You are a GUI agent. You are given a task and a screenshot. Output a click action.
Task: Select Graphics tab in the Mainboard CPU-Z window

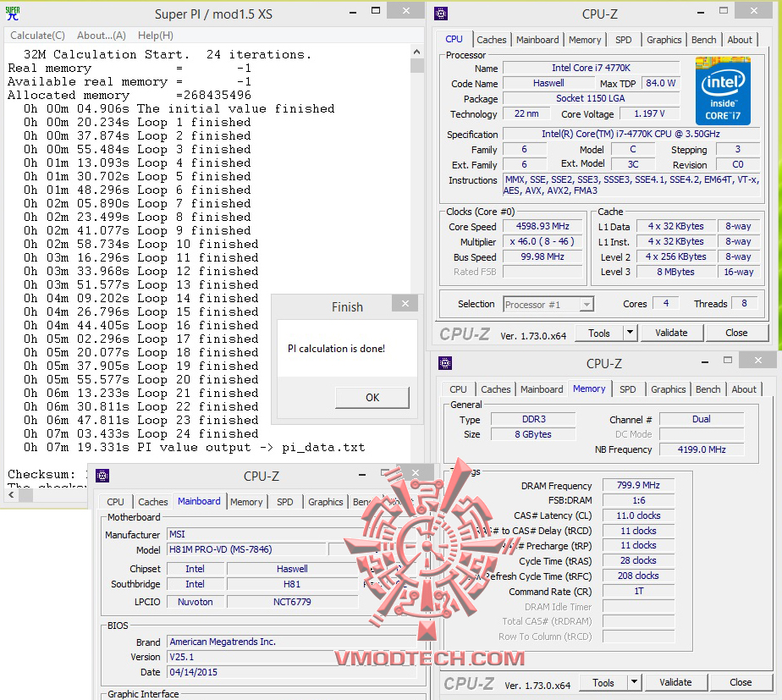pyautogui.click(x=325, y=502)
